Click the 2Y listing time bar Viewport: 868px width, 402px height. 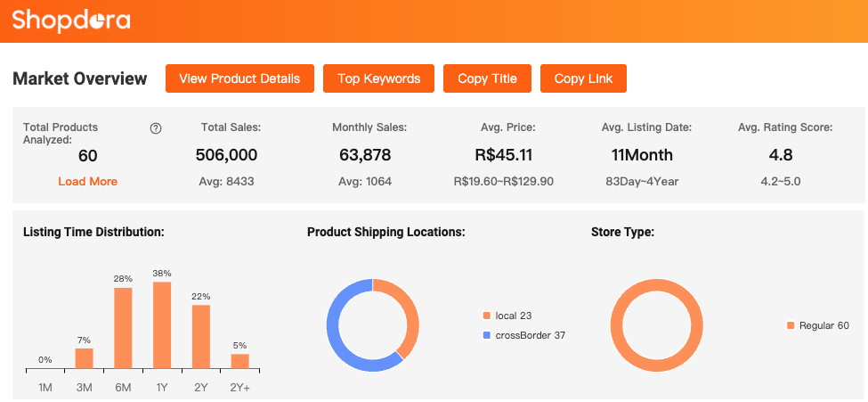coord(201,337)
